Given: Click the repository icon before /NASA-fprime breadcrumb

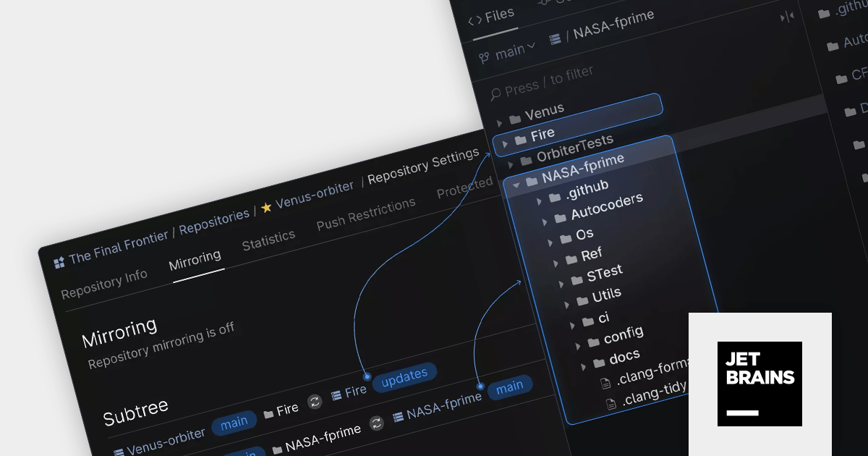Looking at the screenshot, I should [555, 41].
